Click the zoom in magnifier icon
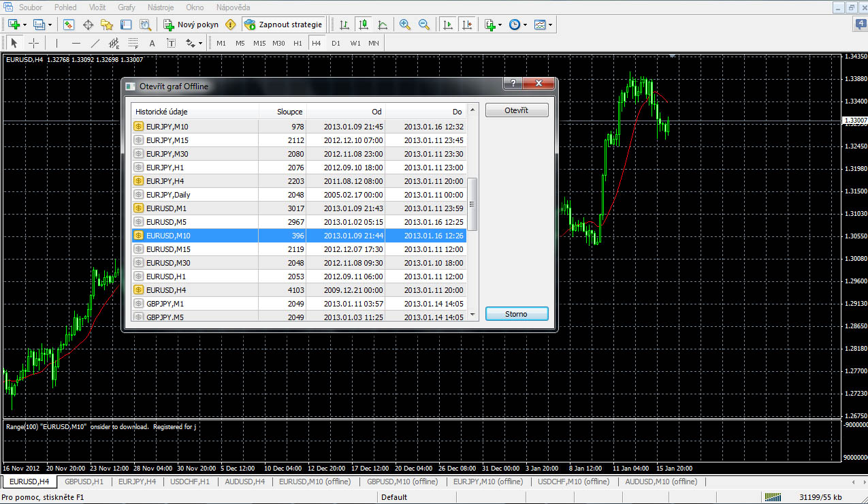This screenshot has width=868, height=504. (405, 25)
